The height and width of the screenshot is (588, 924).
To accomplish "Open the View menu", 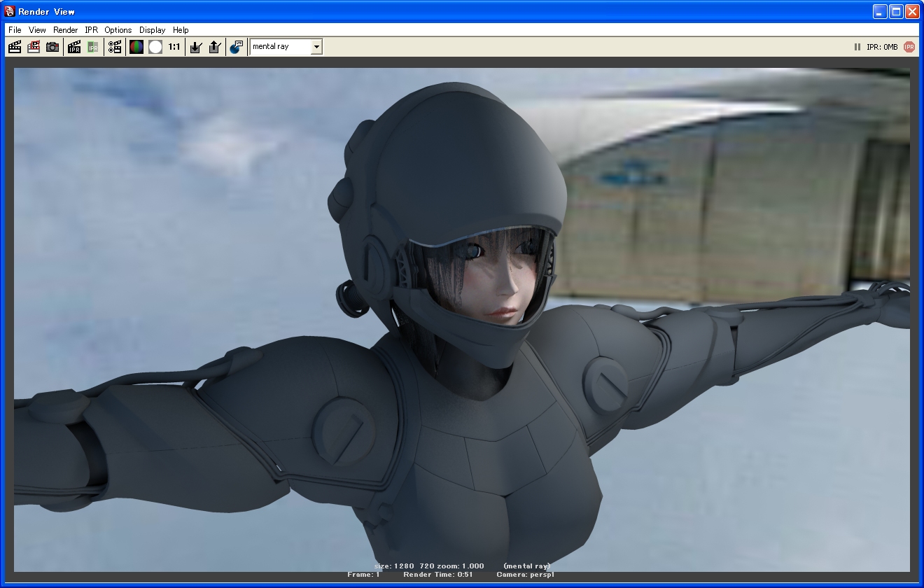I will click(x=37, y=30).
